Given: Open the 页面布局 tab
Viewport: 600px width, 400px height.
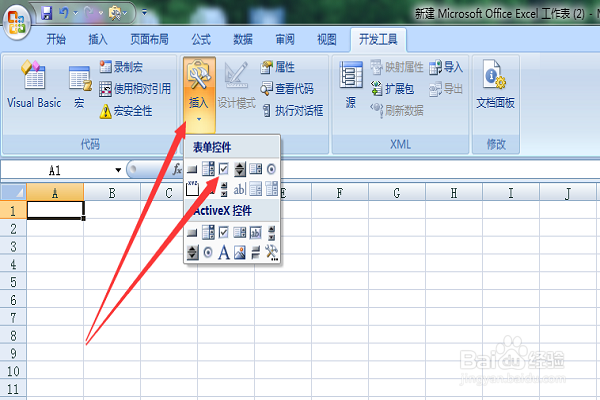Looking at the screenshot, I should point(149,39).
